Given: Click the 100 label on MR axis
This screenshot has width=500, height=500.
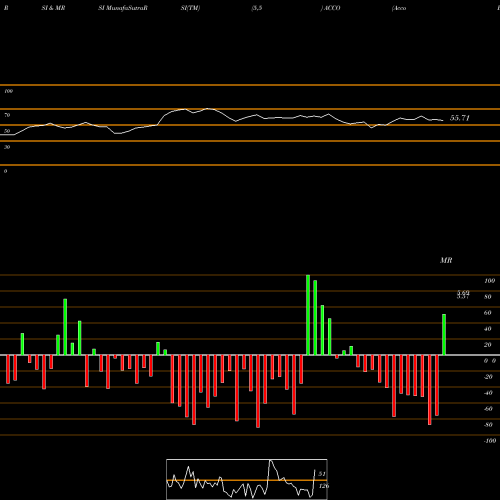Looking at the screenshot, I should tap(489, 281).
